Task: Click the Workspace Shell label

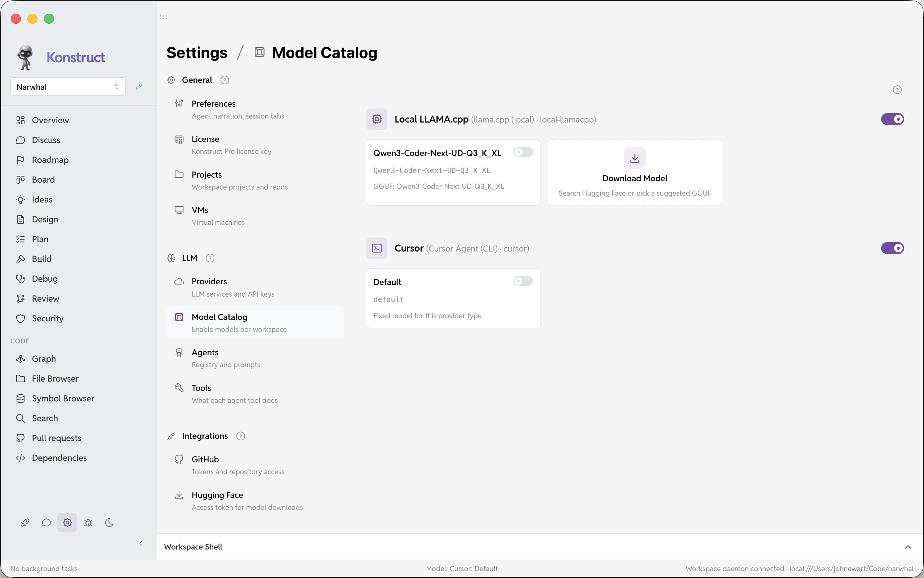Action: pyautogui.click(x=193, y=547)
